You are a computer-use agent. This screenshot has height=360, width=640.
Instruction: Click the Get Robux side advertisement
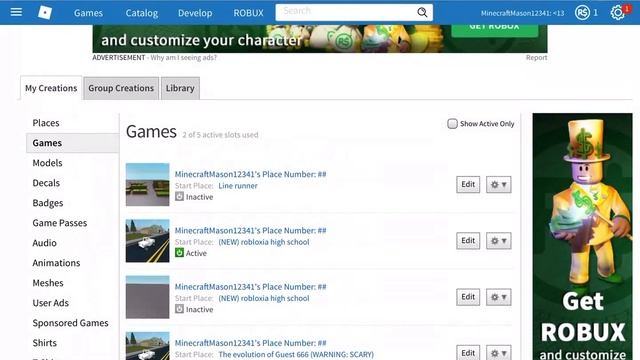click(582, 237)
